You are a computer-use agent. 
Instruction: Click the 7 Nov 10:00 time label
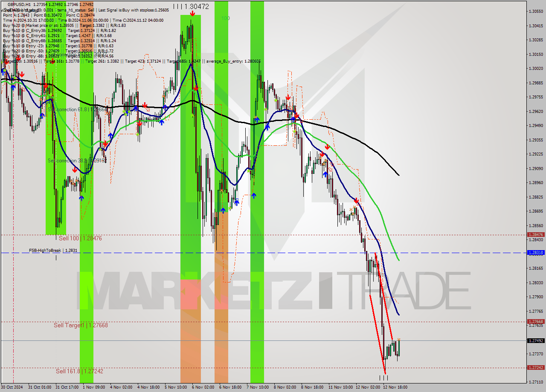coord(258,387)
